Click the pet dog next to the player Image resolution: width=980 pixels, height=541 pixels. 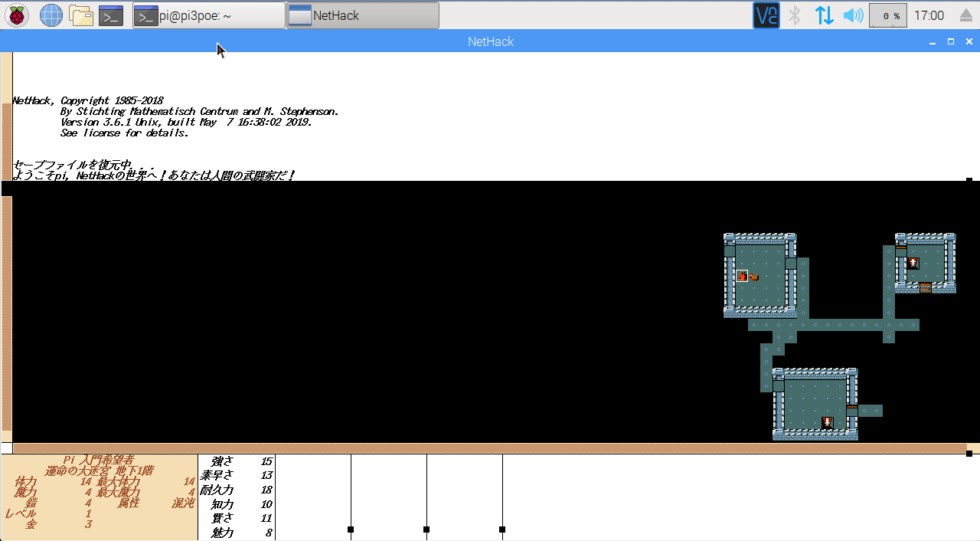pos(753,276)
